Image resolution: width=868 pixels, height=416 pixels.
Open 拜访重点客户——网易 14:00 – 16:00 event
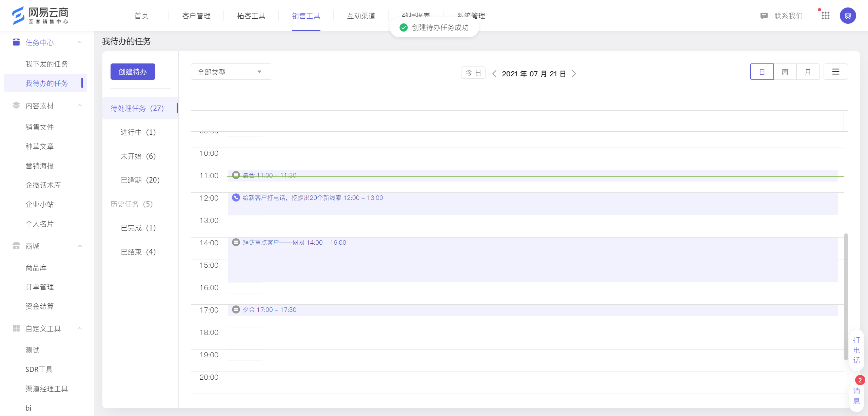click(x=533, y=260)
